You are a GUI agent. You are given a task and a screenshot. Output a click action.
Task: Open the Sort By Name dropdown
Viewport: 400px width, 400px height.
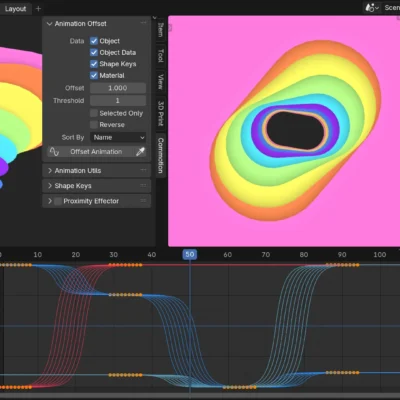pyautogui.click(x=118, y=137)
